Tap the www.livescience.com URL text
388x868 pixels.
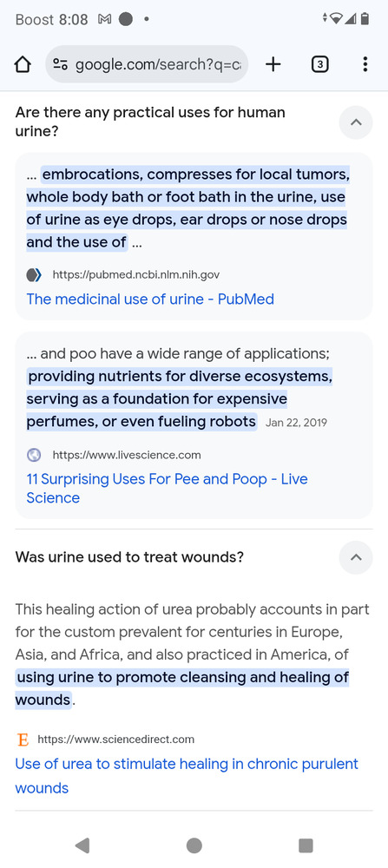pos(127,455)
